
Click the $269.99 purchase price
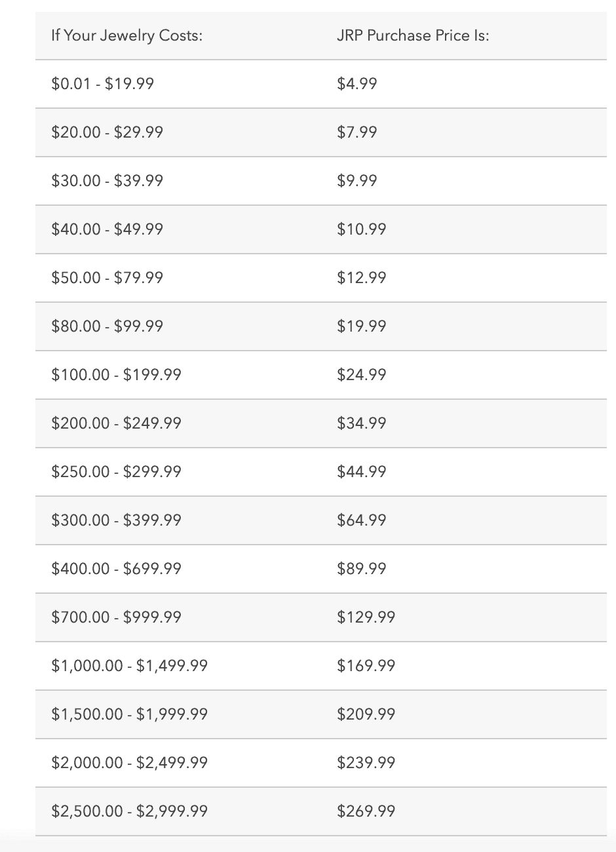[366, 811]
